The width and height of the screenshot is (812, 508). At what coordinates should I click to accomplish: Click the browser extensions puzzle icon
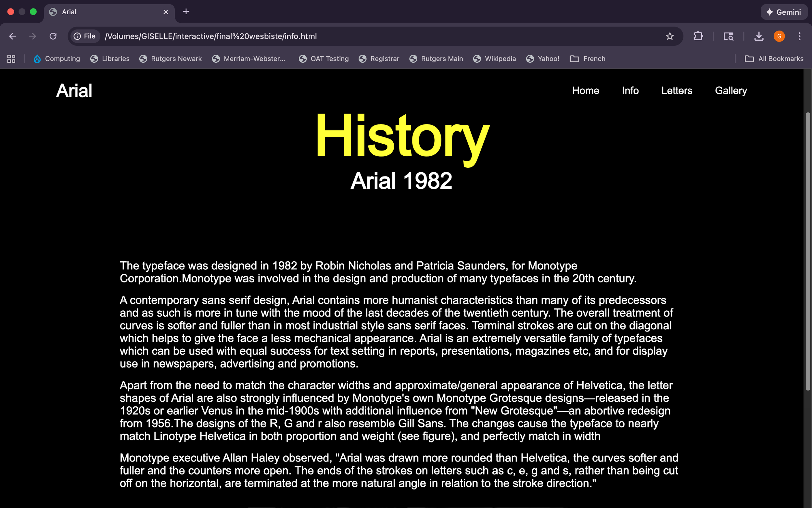point(698,36)
